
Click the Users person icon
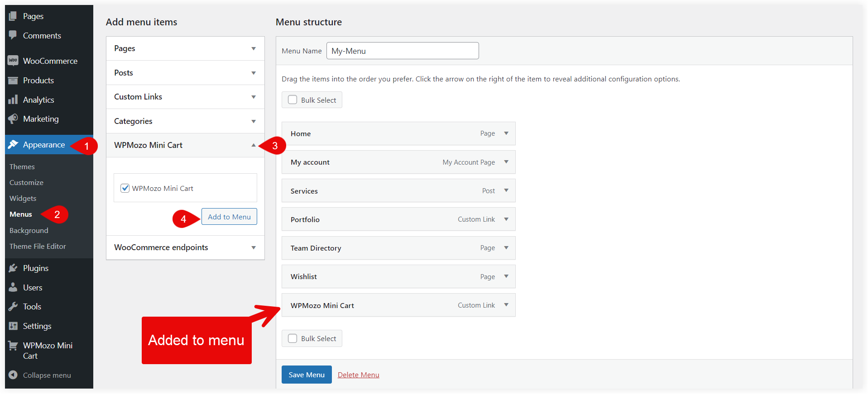click(13, 287)
